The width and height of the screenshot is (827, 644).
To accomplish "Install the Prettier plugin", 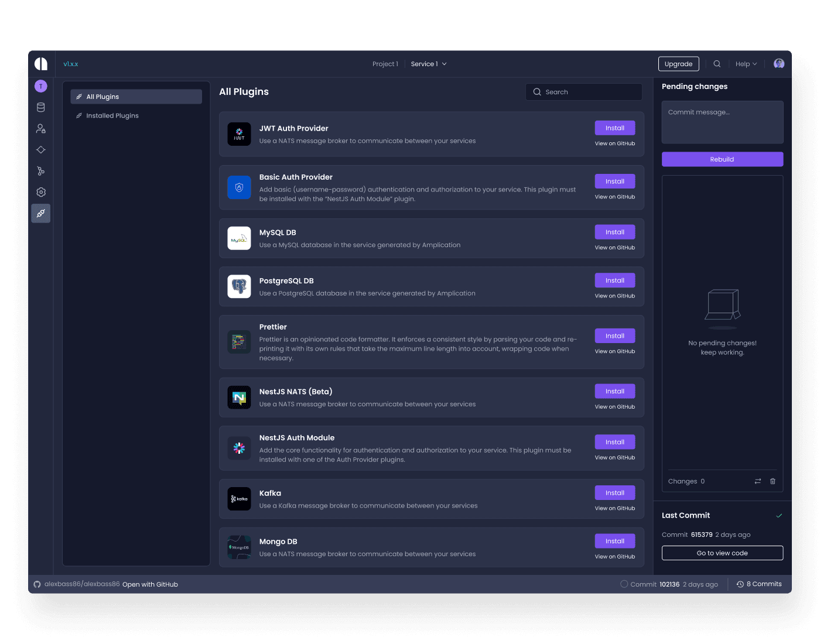I will (615, 336).
